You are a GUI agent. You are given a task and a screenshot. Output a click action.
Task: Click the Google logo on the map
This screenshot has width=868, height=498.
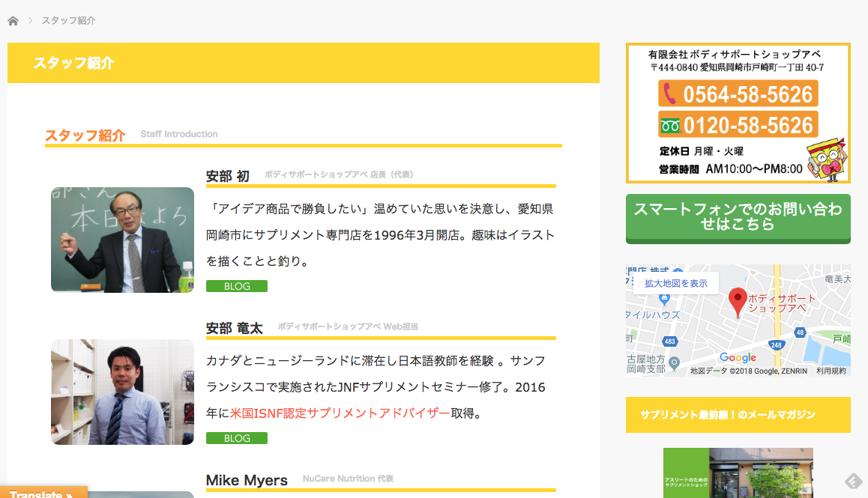[738, 357]
